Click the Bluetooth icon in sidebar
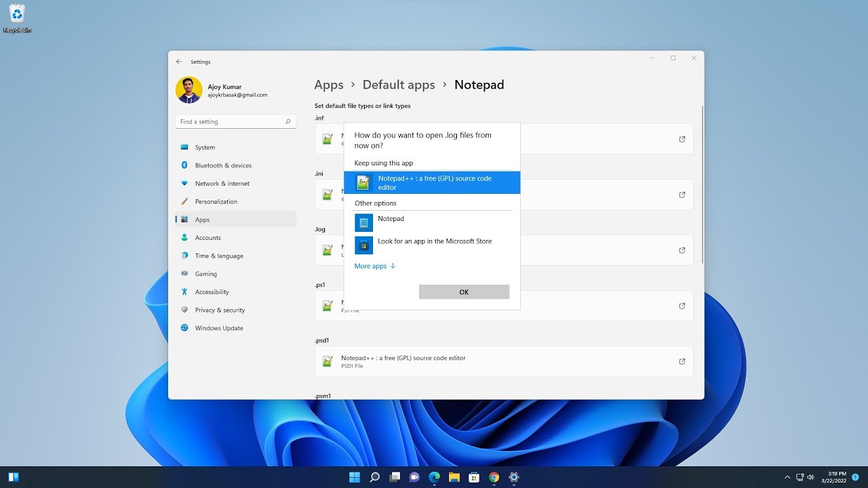 point(184,165)
